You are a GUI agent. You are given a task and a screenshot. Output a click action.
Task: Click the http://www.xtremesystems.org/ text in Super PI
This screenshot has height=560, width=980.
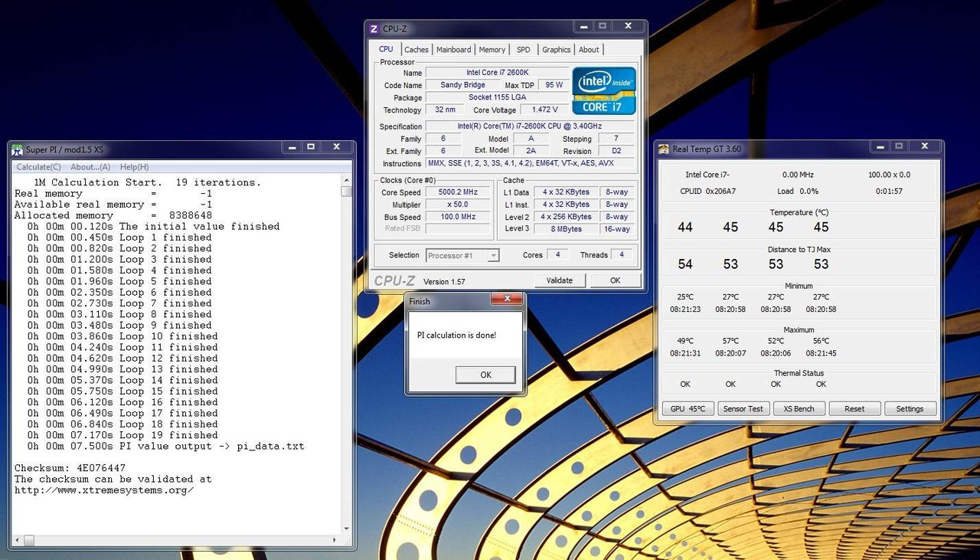(104, 490)
